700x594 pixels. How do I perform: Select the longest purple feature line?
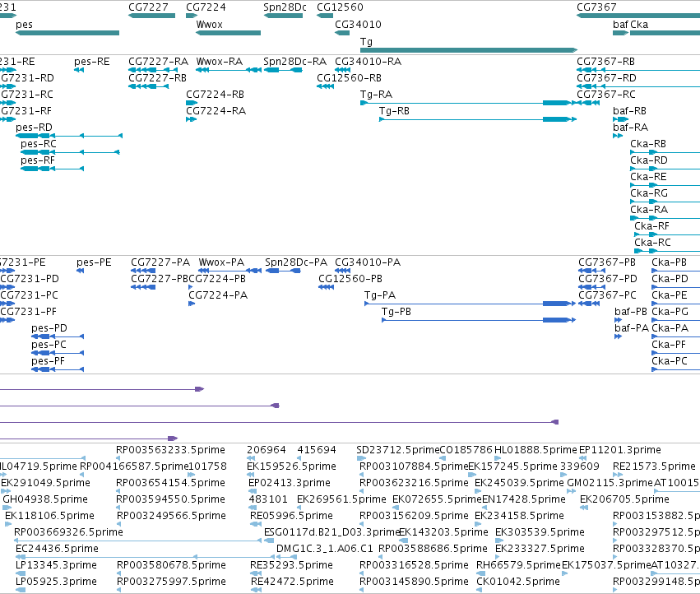click(279, 422)
